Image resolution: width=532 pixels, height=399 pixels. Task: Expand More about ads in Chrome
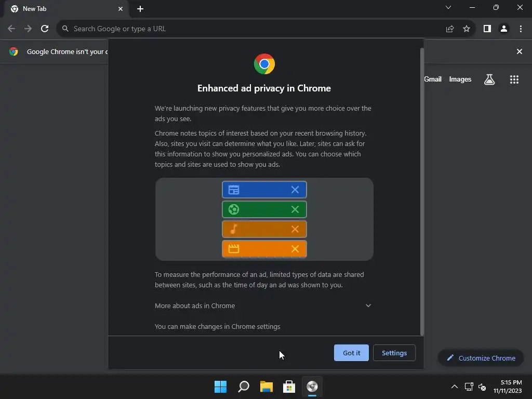click(x=263, y=305)
